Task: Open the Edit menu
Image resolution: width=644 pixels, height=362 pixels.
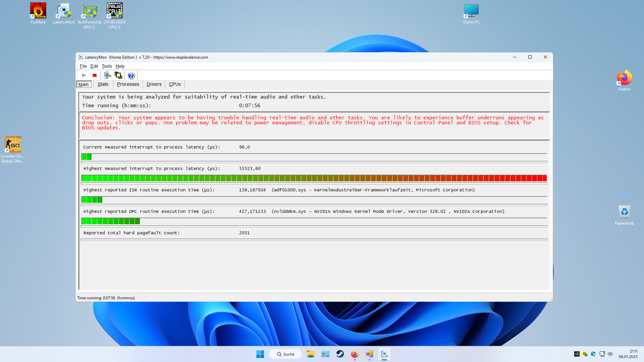Action: (94, 66)
